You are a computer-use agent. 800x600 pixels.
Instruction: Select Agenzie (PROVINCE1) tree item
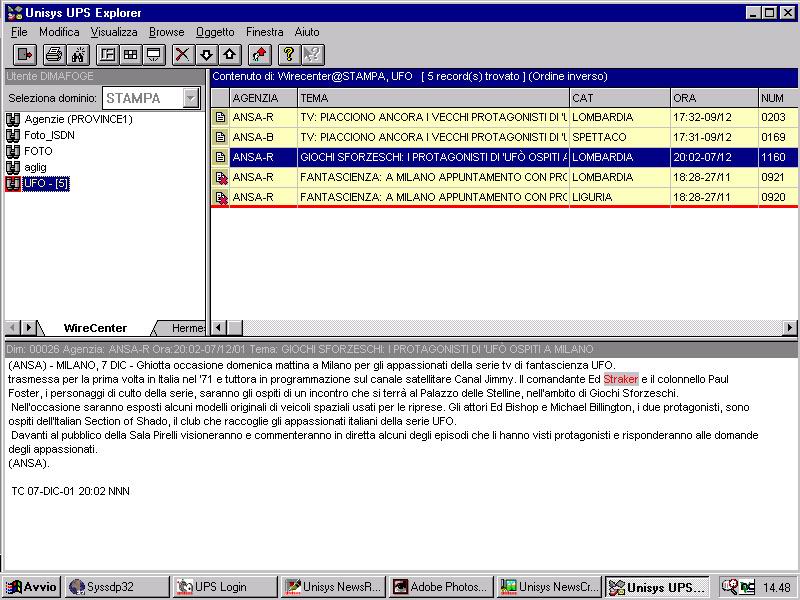point(79,119)
